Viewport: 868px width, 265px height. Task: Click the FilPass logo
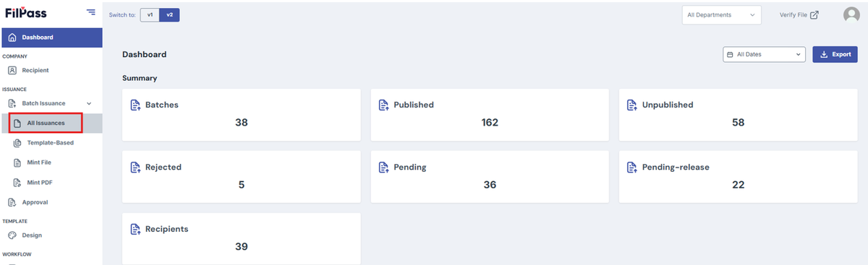(x=26, y=12)
